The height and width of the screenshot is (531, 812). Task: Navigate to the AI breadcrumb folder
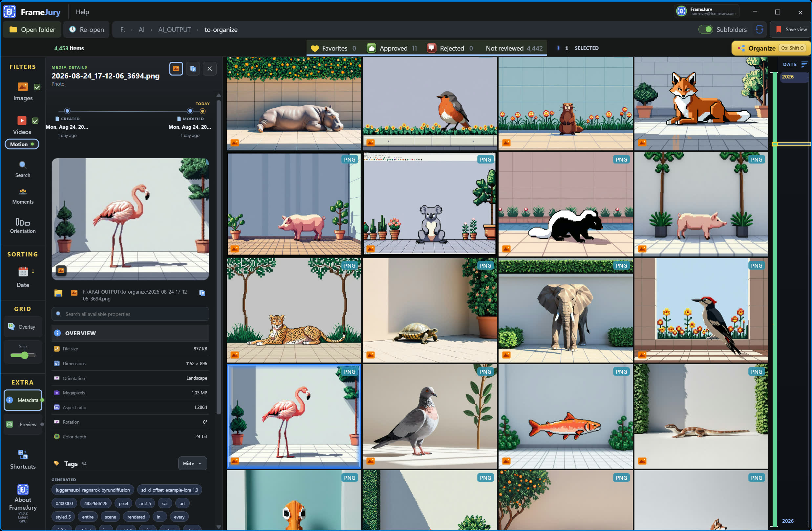point(141,30)
